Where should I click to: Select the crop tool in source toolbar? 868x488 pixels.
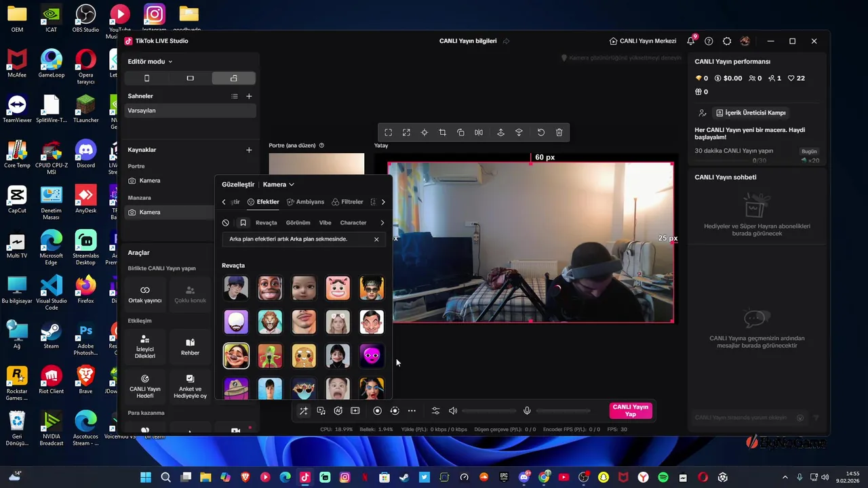pyautogui.click(x=442, y=133)
